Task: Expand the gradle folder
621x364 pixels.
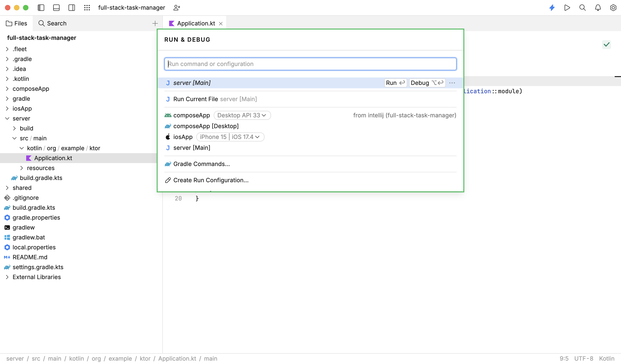Action: (x=7, y=99)
